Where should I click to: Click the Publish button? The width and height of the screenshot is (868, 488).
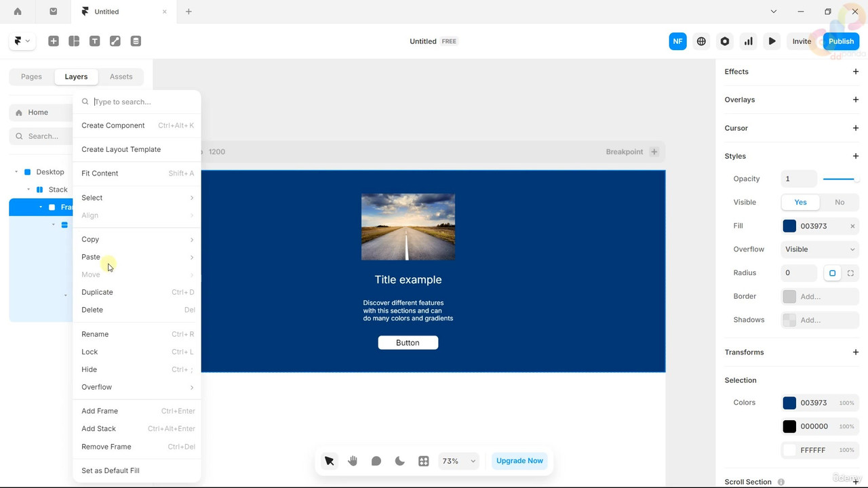(x=841, y=41)
